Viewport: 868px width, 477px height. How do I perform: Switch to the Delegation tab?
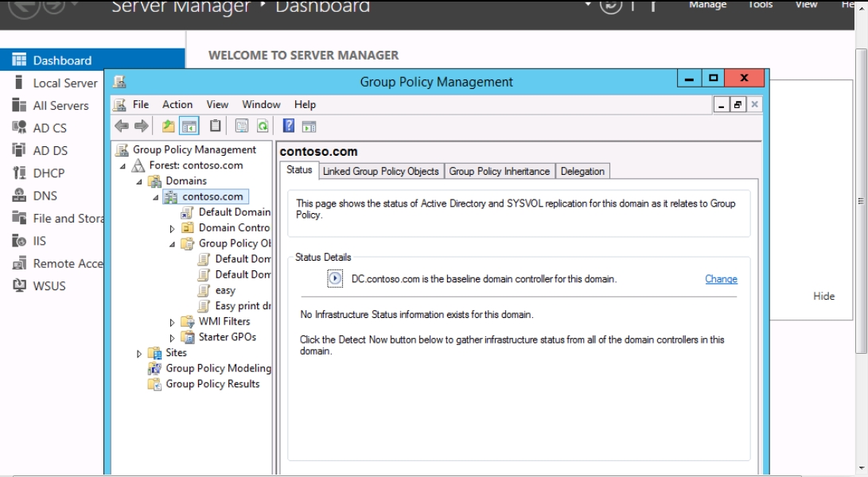(582, 172)
